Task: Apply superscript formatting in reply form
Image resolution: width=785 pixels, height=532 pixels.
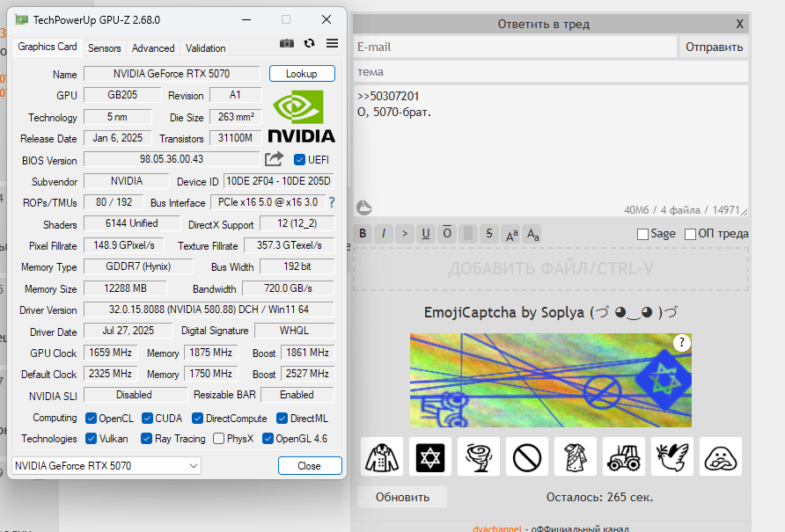Action: 511,234
